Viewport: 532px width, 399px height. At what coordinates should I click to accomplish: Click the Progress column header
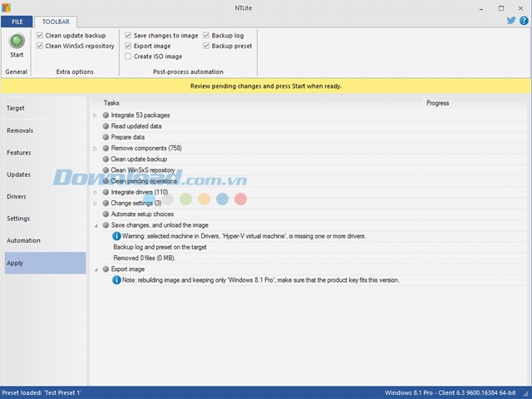tap(437, 103)
